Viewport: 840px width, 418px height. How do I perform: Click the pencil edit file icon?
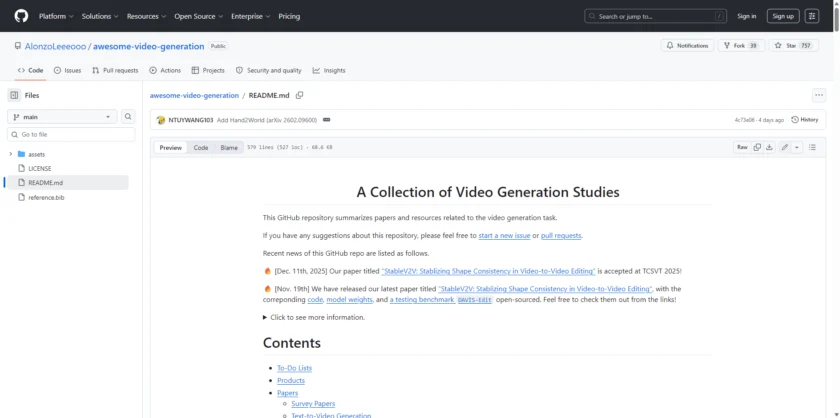tap(784, 147)
